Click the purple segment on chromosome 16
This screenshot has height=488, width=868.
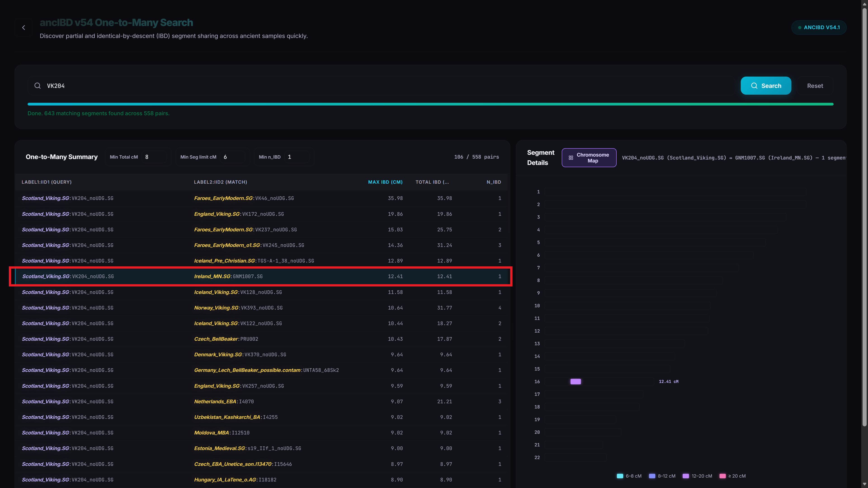(576, 382)
